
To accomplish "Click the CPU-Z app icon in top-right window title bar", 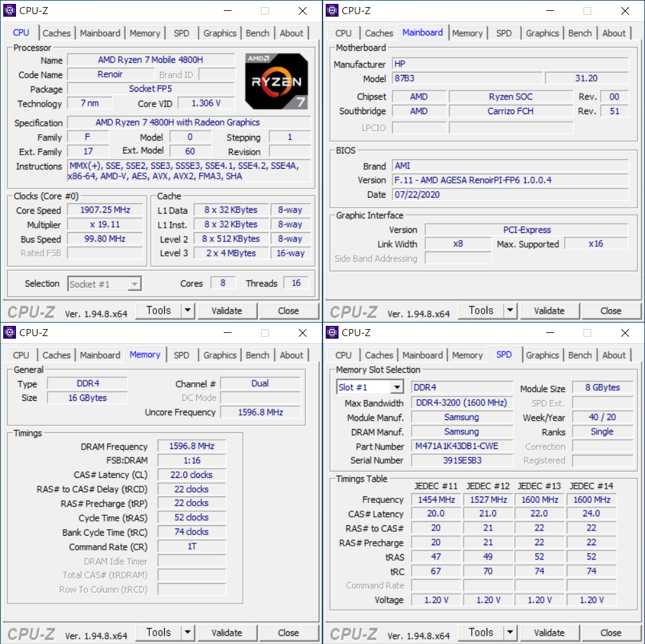I will pyautogui.click(x=332, y=10).
